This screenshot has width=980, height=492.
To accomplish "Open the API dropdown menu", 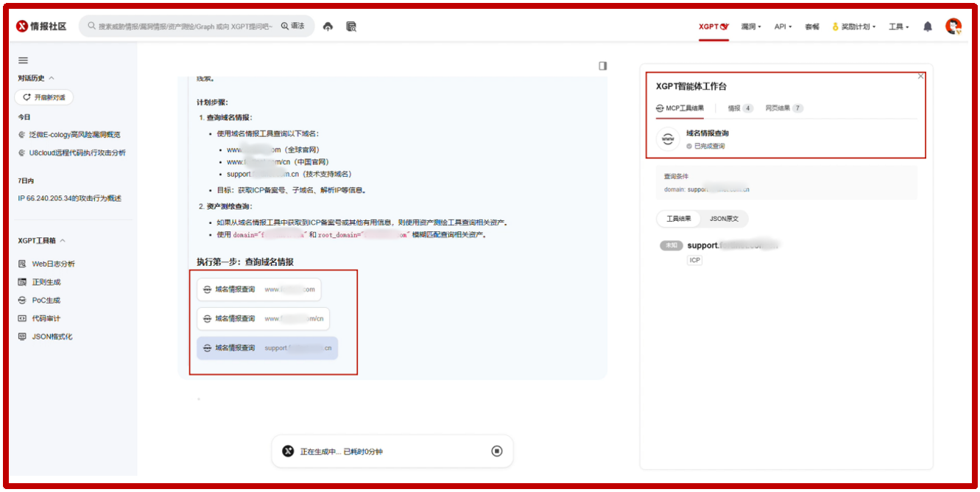I will [783, 27].
